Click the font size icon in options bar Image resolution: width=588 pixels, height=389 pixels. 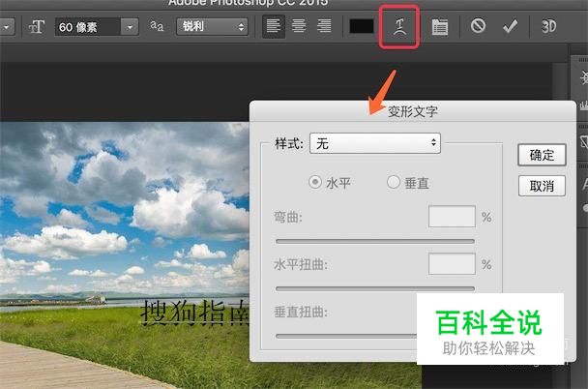pos(37,27)
